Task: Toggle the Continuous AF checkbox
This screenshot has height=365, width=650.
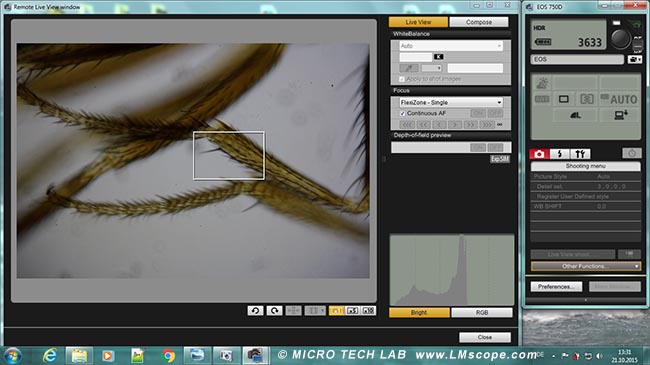Action: [x=402, y=113]
